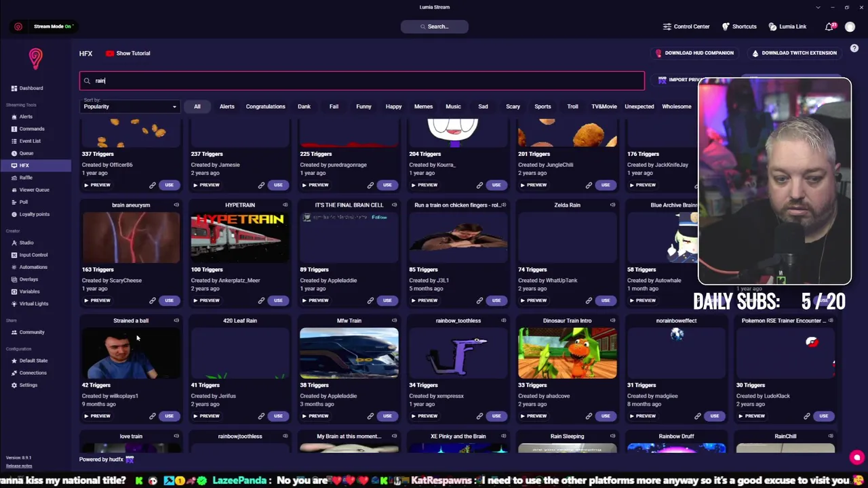Filter by TV&Movie category

click(x=604, y=106)
